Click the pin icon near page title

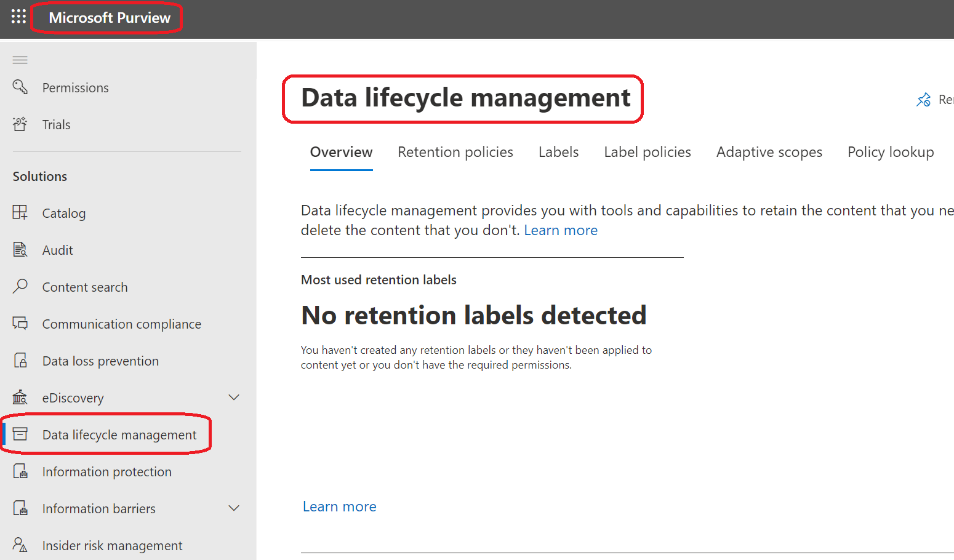923,100
